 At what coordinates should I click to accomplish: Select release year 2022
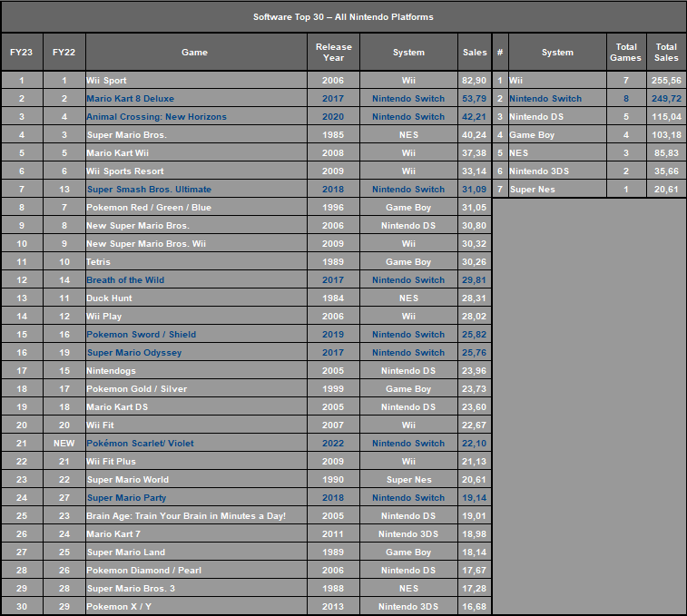[333, 444]
